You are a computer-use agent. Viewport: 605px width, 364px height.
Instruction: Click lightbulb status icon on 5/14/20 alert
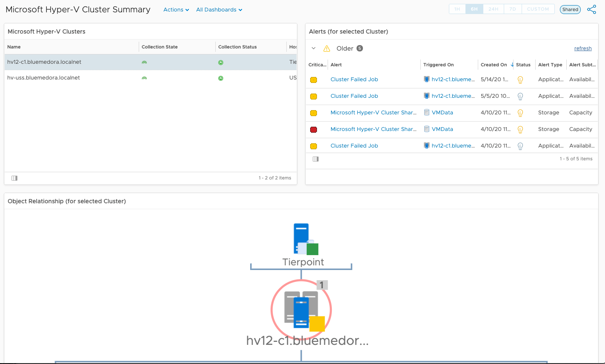coord(520,80)
